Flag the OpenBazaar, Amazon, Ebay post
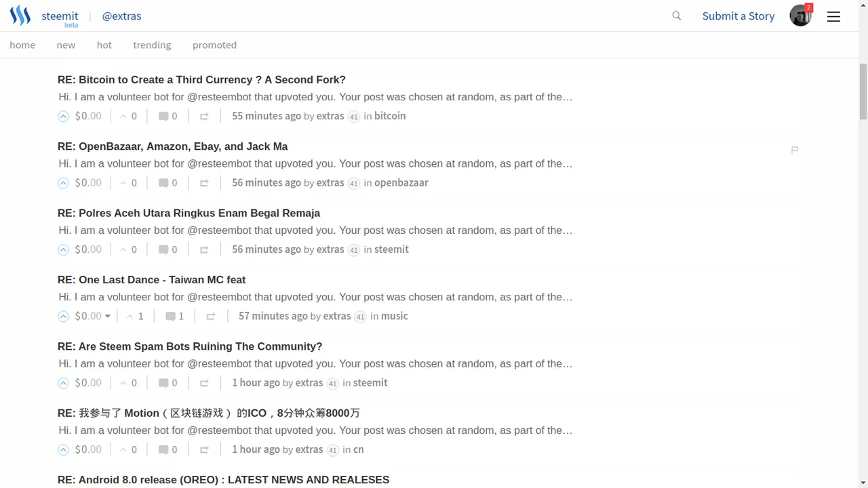 click(x=795, y=150)
